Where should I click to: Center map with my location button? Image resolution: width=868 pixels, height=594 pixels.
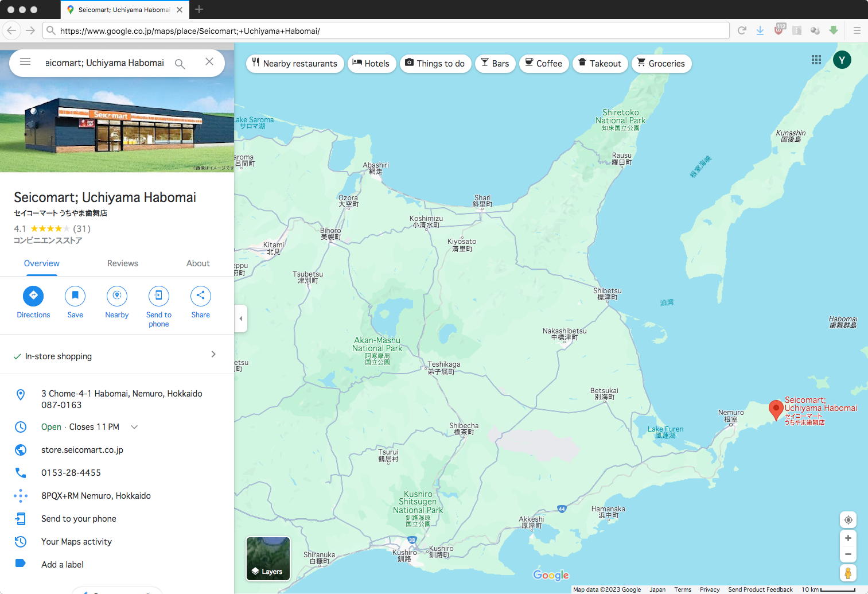[x=848, y=520]
